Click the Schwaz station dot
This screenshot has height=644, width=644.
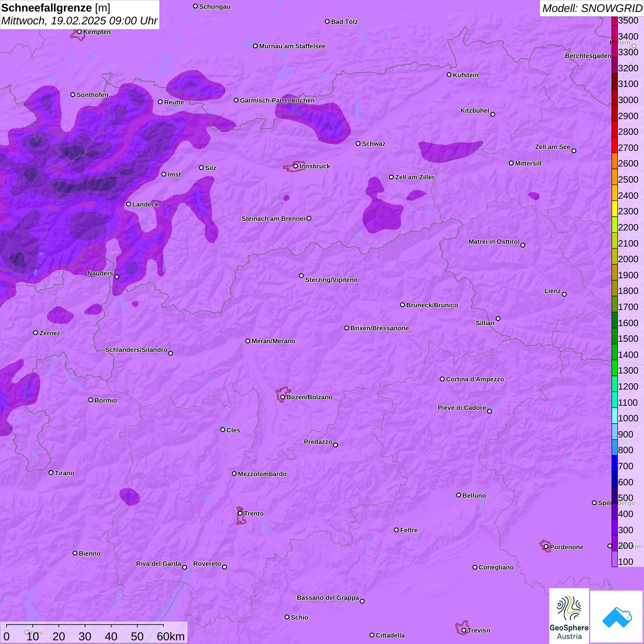click(358, 144)
